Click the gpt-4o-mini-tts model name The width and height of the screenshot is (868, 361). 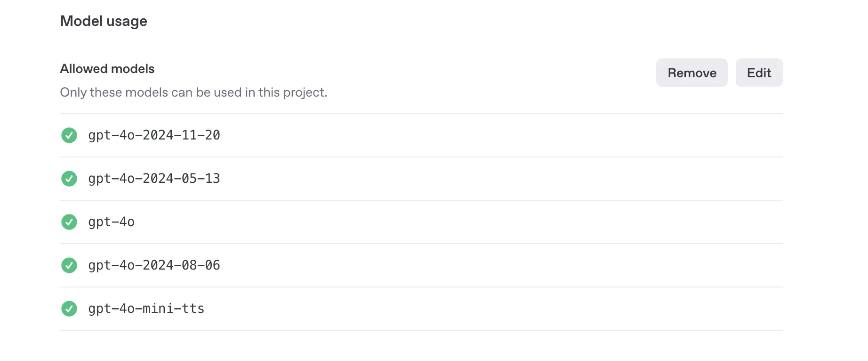coord(146,309)
